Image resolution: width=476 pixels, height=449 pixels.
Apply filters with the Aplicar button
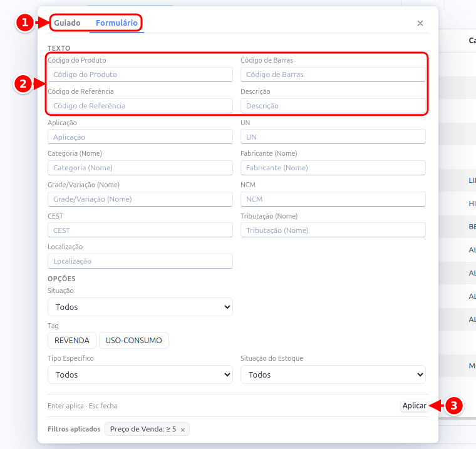(x=415, y=406)
